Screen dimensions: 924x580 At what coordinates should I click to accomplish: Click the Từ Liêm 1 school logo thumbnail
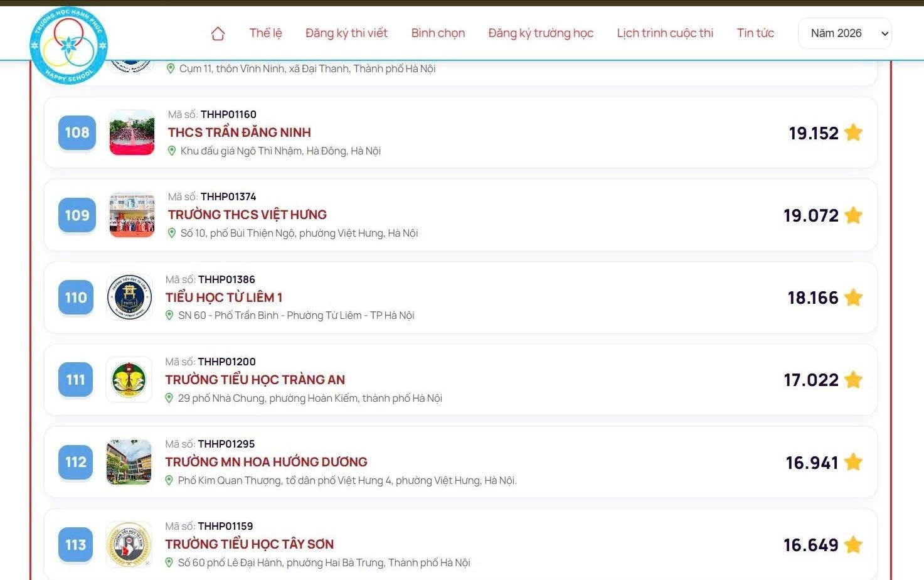coord(129,298)
